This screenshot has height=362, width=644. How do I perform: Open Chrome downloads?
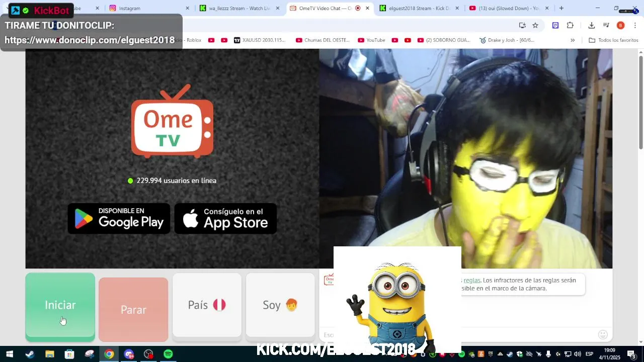coord(592,25)
